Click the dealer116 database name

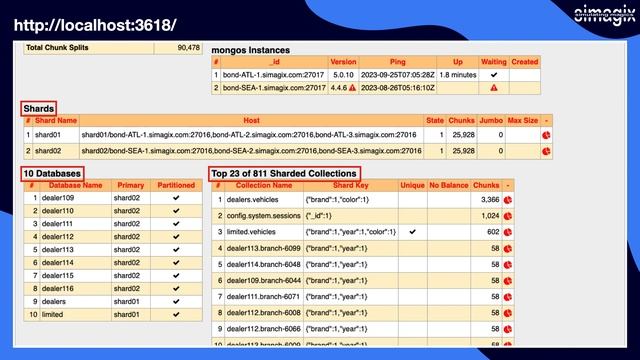pyautogui.click(x=58, y=289)
